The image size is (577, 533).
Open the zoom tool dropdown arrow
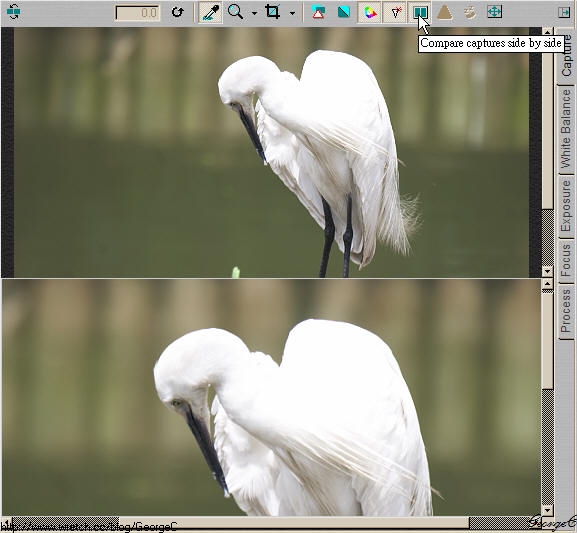[254, 13]
